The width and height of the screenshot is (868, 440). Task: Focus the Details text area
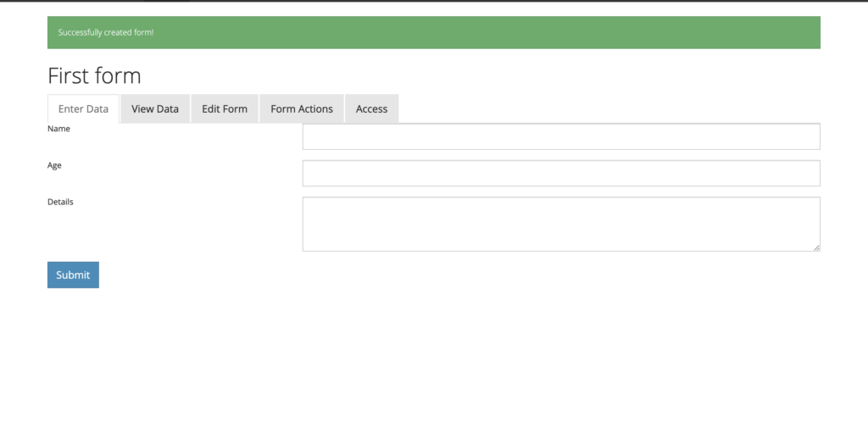(561, 224)
